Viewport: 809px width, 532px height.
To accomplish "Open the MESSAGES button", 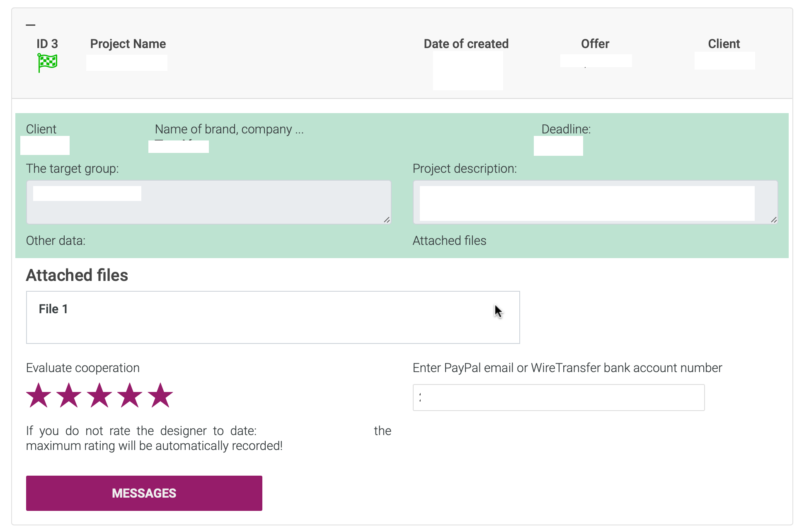I will 144,493.
